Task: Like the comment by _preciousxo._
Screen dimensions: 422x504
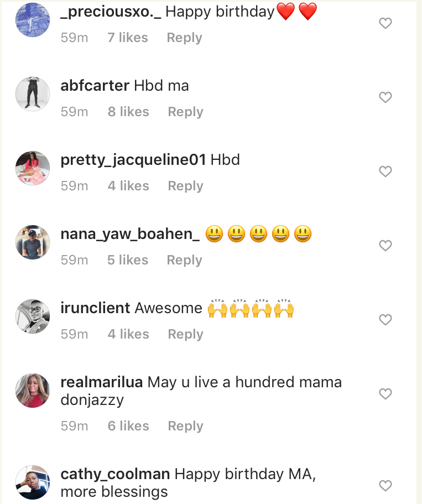Action: 385,23
